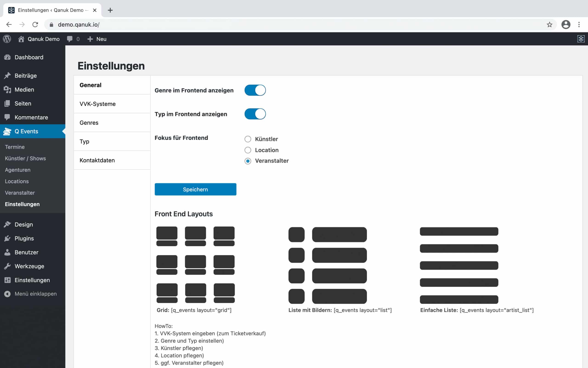Select the Location radio button

click(248, 150)
